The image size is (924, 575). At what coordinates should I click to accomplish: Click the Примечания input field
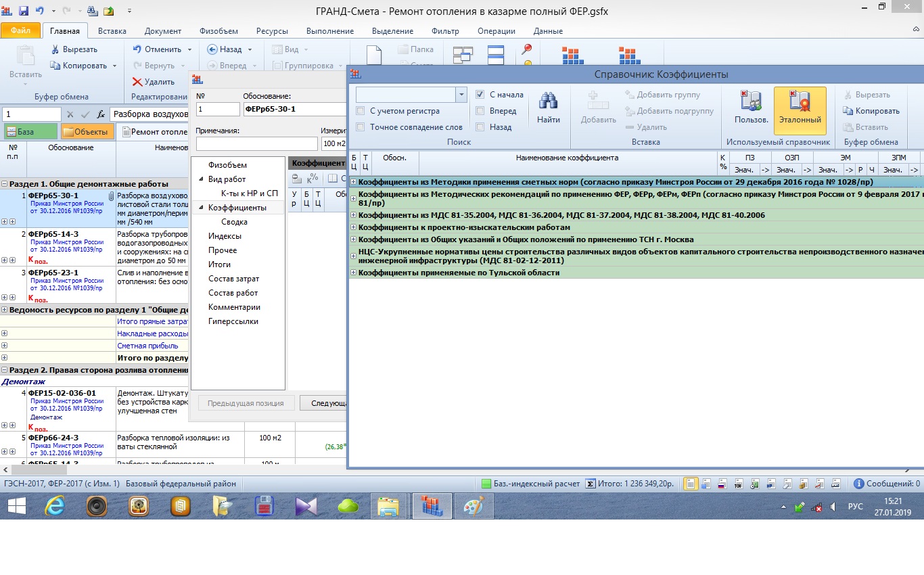(256, 143)
